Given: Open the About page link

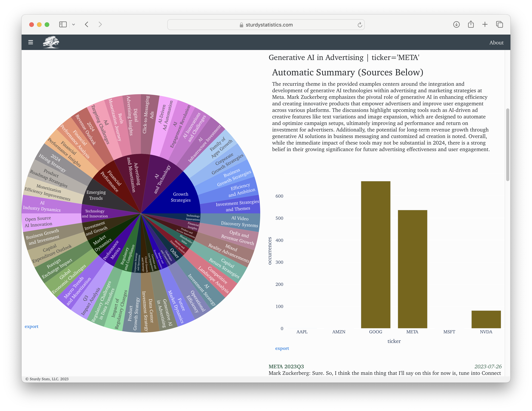Looking at the screenshot, I should 496,43.
